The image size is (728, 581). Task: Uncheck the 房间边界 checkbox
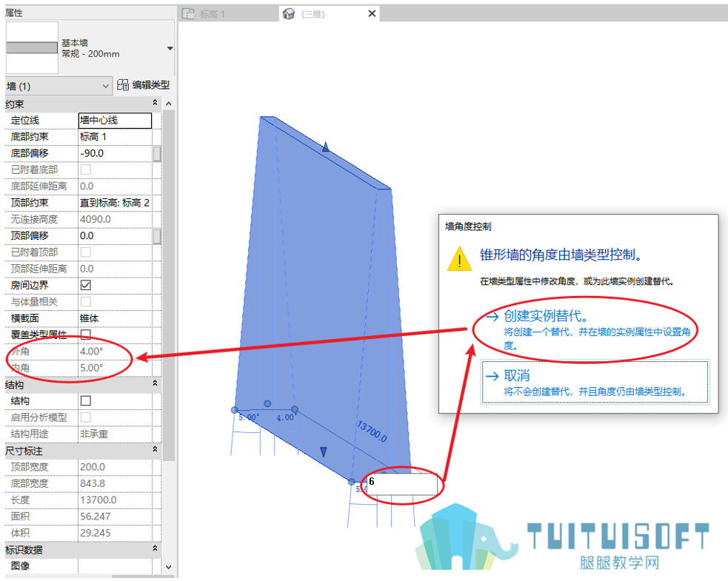coord(86,285)
